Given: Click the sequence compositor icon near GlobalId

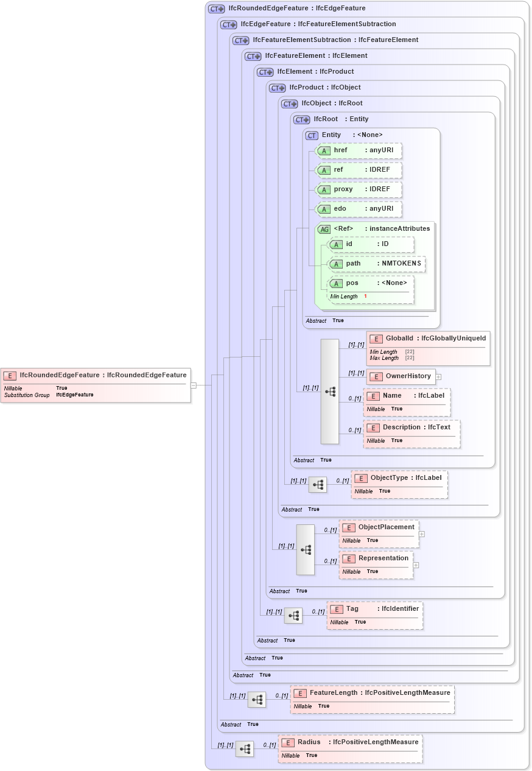Looking at the screenshot, I should pos(330,392).
